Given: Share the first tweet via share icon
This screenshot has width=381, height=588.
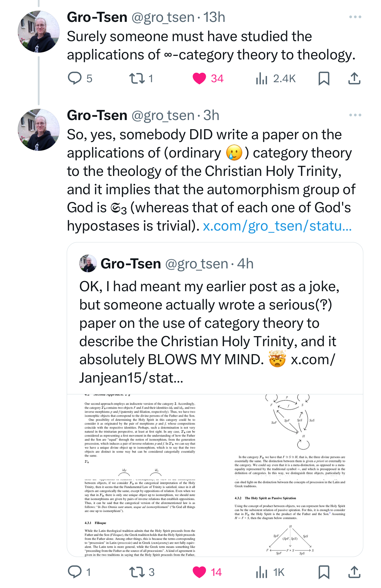Looking at the screenshot, I should click(354, 79).
